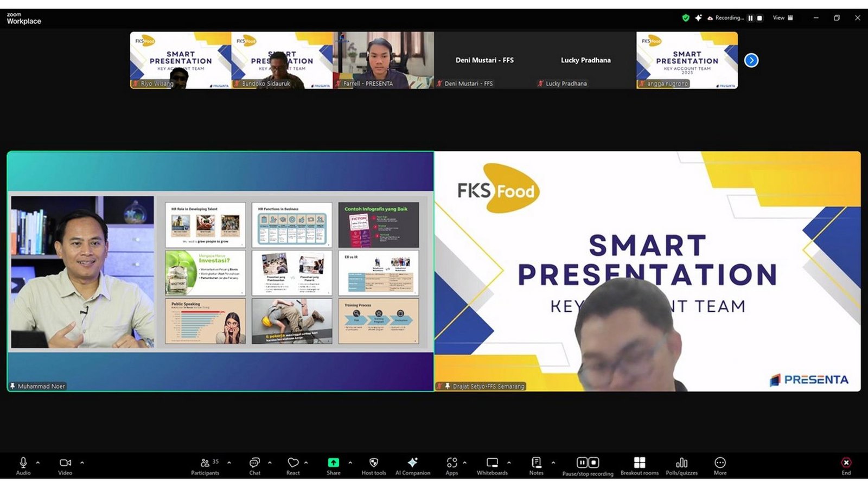Open the More options menu
This screenshot has width=868, height=488.
720,465
